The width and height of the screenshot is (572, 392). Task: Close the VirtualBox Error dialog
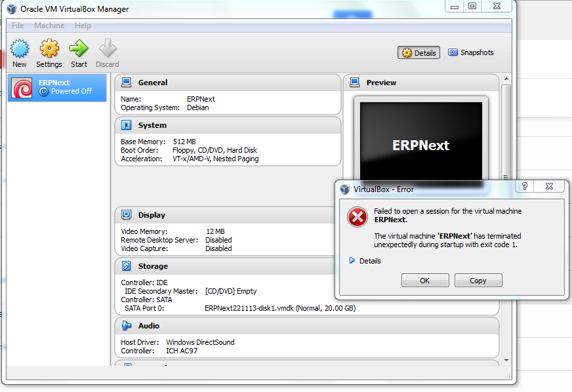coord(549,186)
